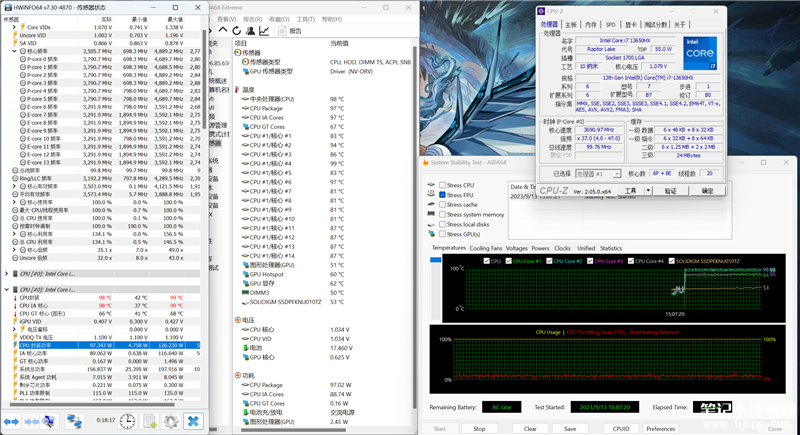Uncheck Stress FPU checkbox

point(442,195)
